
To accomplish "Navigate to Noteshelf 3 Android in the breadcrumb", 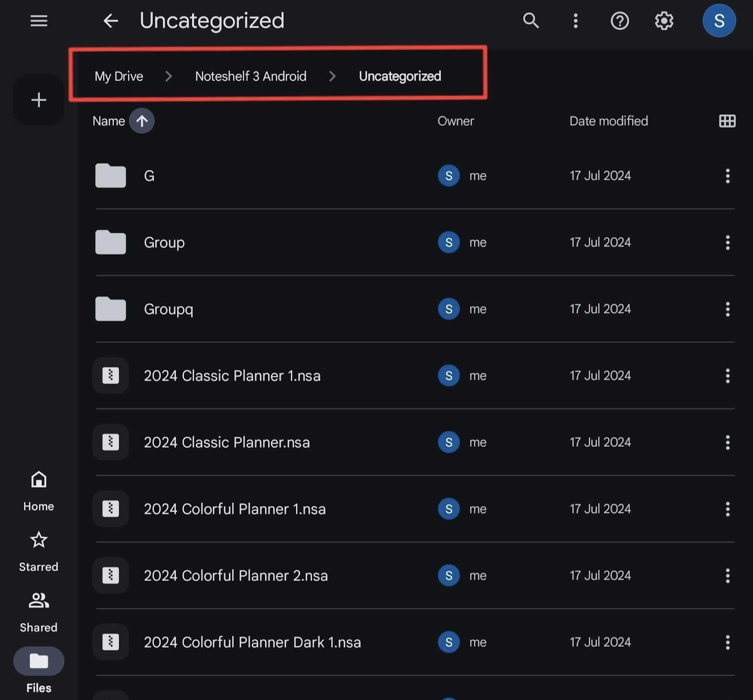I will tap(250, 76).
